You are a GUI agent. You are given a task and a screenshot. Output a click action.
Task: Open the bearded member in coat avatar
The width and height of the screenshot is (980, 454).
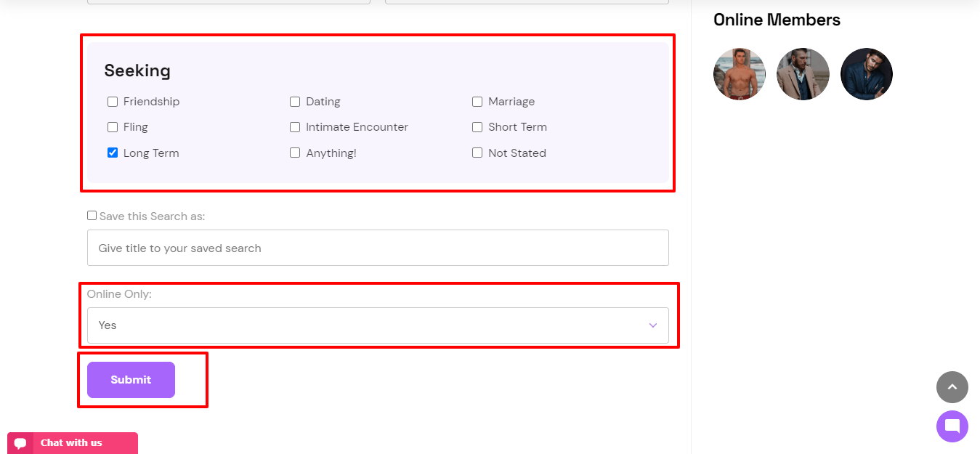tap(803, 74)
